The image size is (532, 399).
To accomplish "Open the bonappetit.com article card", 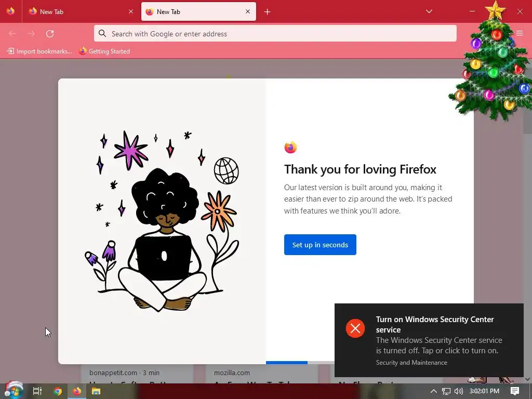I will [x=137, y=374].
